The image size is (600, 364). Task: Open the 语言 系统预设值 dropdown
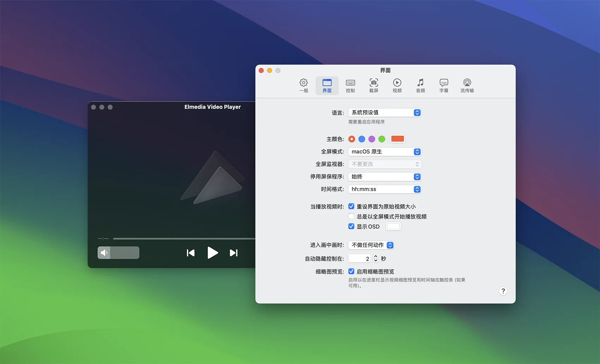[385, 113]
